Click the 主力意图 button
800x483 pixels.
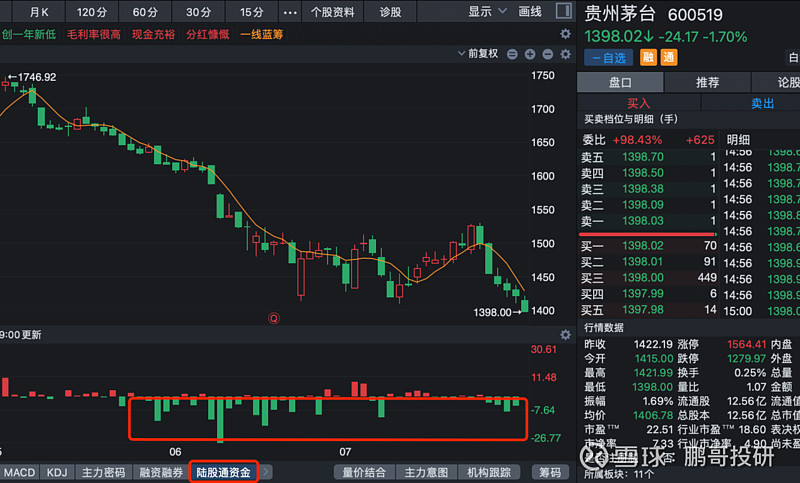click(427, 472)
